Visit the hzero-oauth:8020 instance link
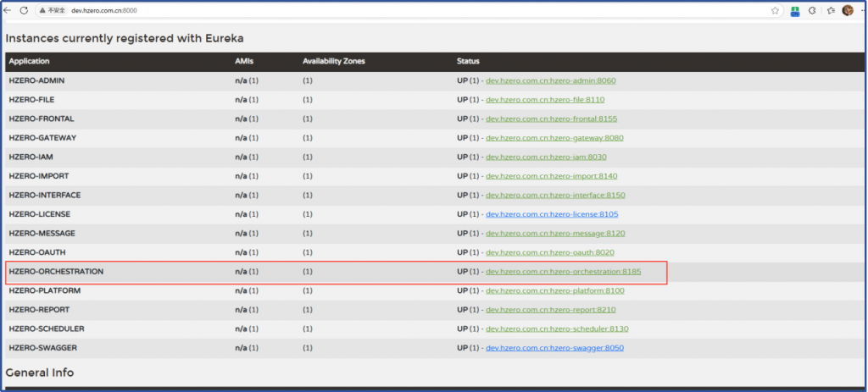 (x=549, y=252)
